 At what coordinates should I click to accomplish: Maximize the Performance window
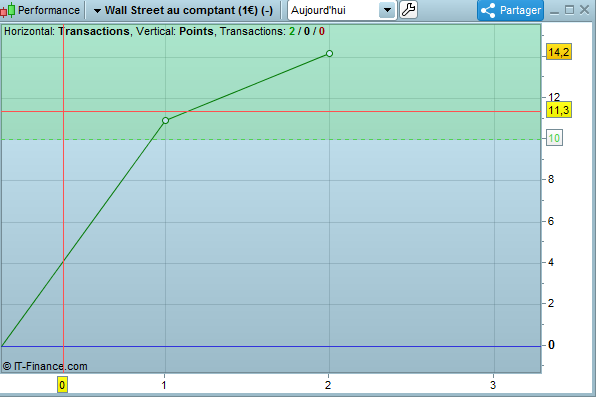pos(569,10)
